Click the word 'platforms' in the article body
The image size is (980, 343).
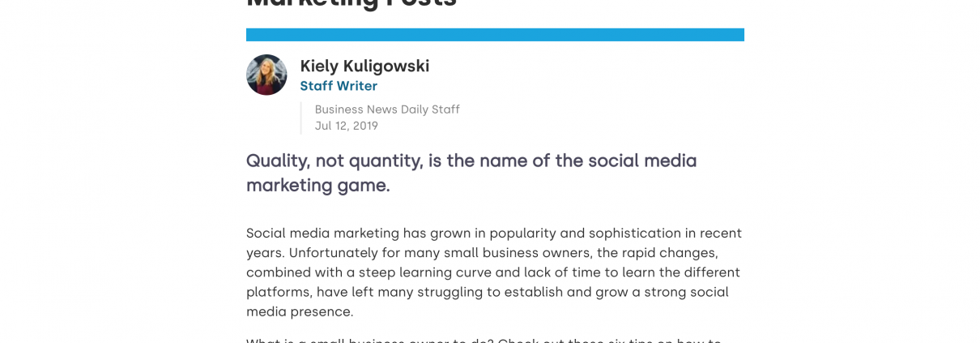(x=278, y=293)
